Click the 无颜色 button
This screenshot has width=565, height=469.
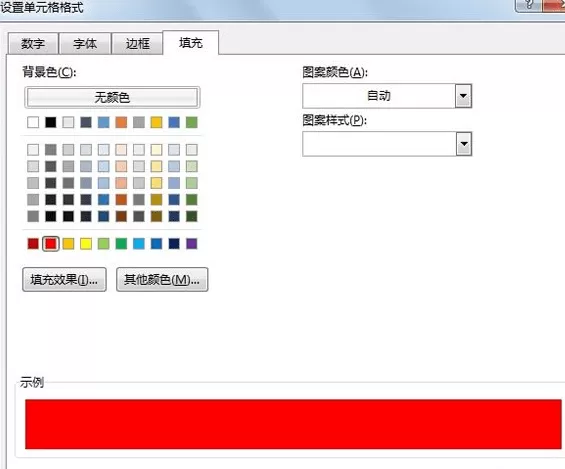pyautogui.click(x=112, y=97)
